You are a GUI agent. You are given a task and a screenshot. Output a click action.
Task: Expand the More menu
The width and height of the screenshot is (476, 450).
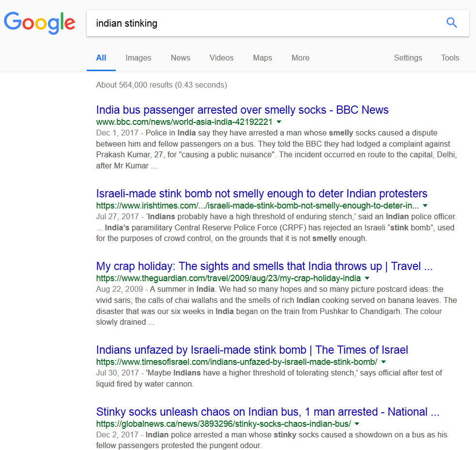pos(300,58)
